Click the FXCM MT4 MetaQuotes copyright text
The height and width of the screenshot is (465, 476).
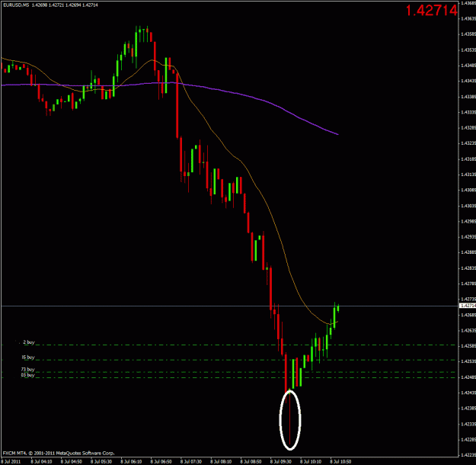coord(59,454)
